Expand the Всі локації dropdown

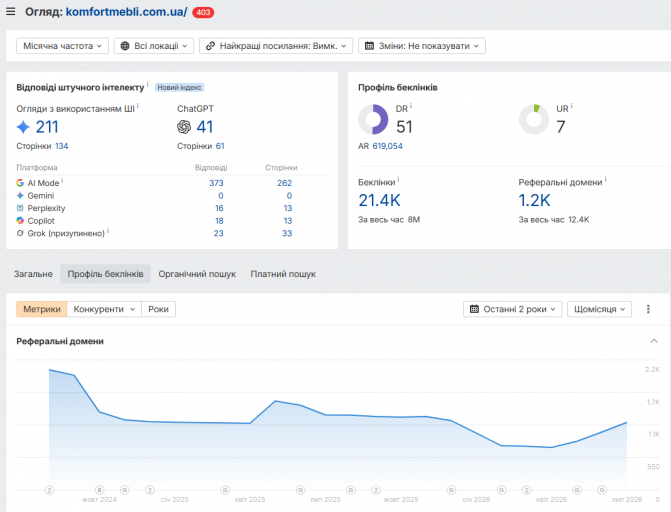pyautogui.click(x=154, y=46)
